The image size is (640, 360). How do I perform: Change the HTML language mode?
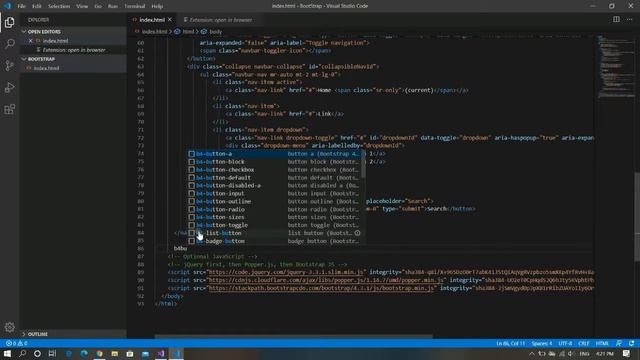602,343
